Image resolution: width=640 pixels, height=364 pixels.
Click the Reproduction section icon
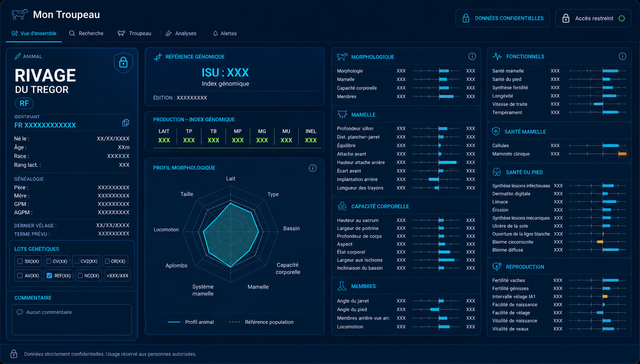click(497, 267)
